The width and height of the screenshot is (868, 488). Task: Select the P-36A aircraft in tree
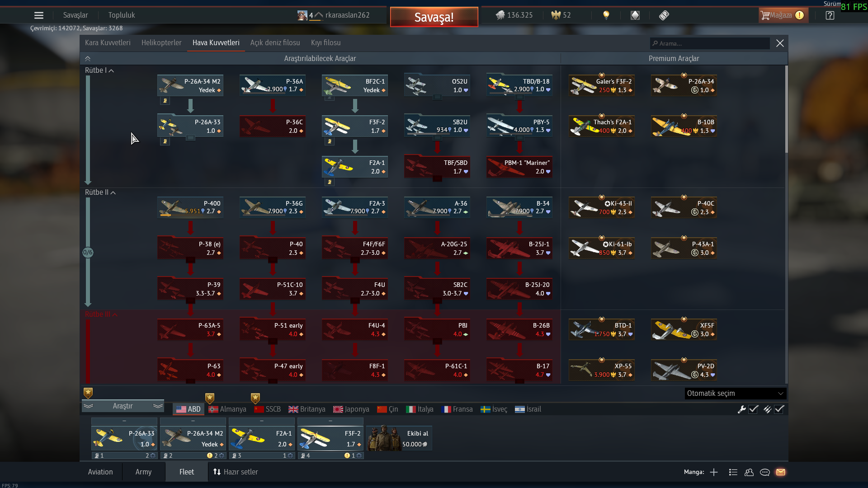(x=273, y=85)
